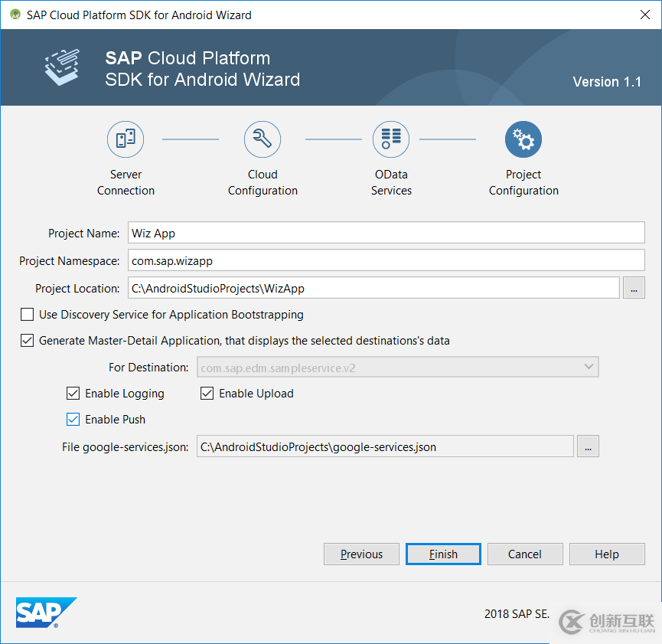Click the Server Connection step icon
The height and width of the screenshot is (644, 662).
coord(126,139)
